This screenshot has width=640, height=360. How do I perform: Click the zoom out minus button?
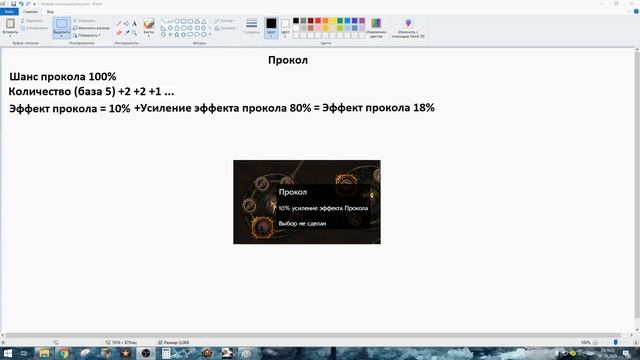click(x=595, y=342)
